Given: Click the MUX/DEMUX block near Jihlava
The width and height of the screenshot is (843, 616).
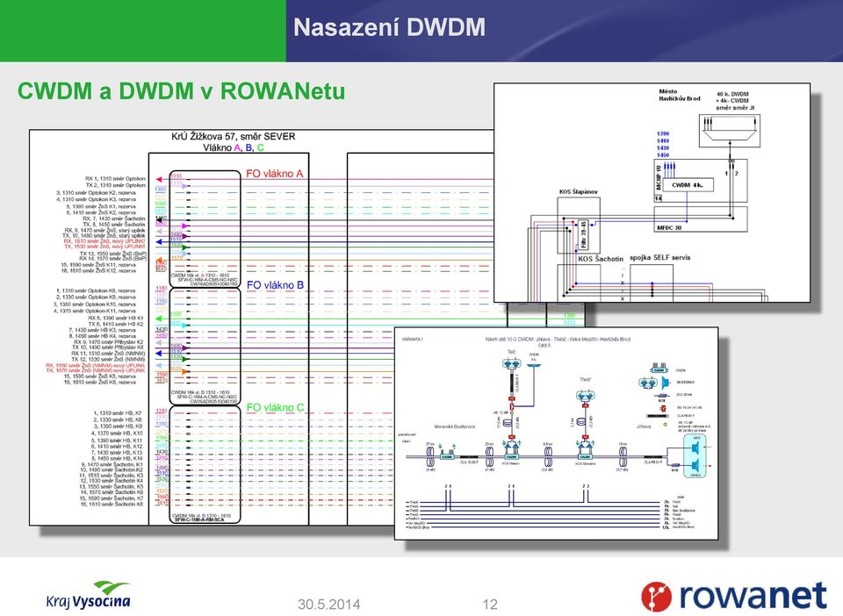Looking at the screenshot, I should pyautogui.click(x=696, y=456).
